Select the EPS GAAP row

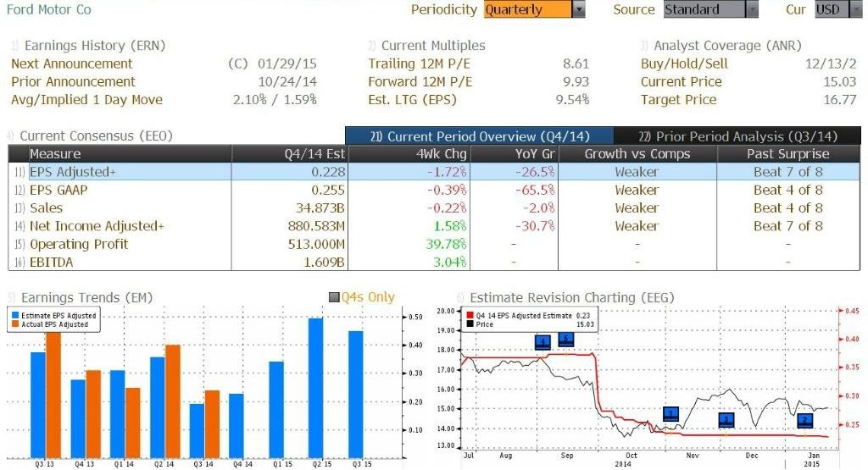coord(434,190)
